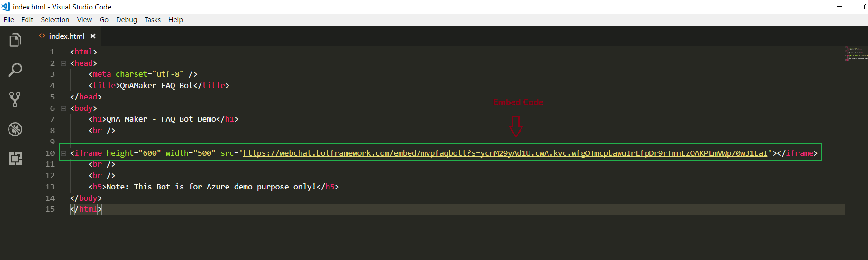Click the VS Code logo in title bar
This screenshot has height=260, width=868.
click(6, 7)
